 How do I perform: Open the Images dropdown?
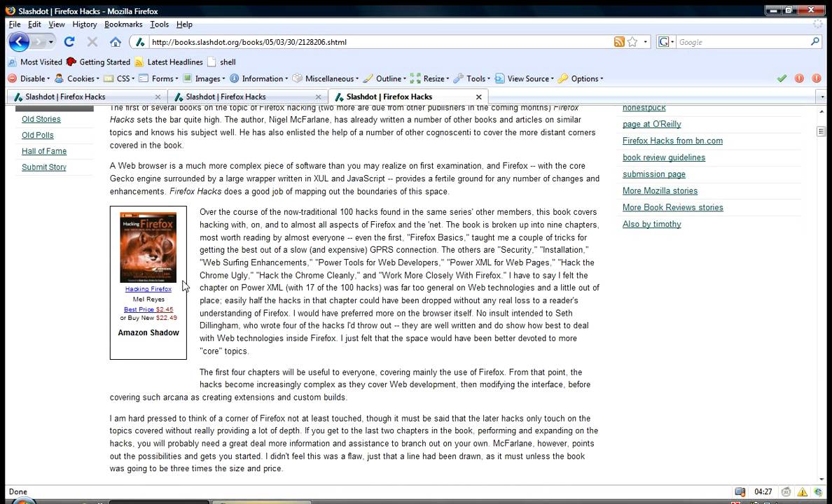204,78
